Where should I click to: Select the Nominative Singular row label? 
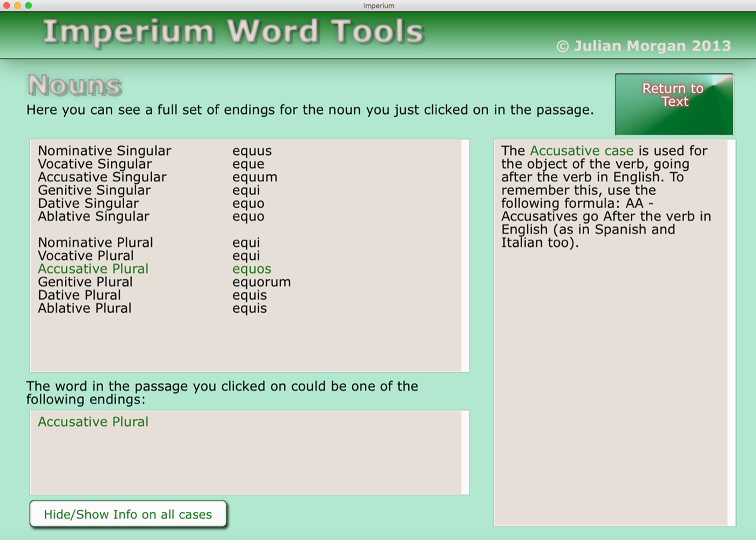pyautogui.click(x=104, y=151)
